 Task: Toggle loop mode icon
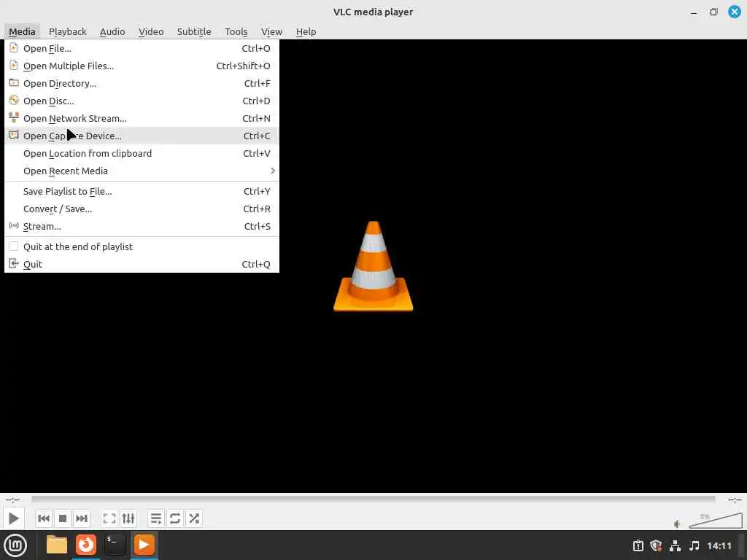coord(175,518)
